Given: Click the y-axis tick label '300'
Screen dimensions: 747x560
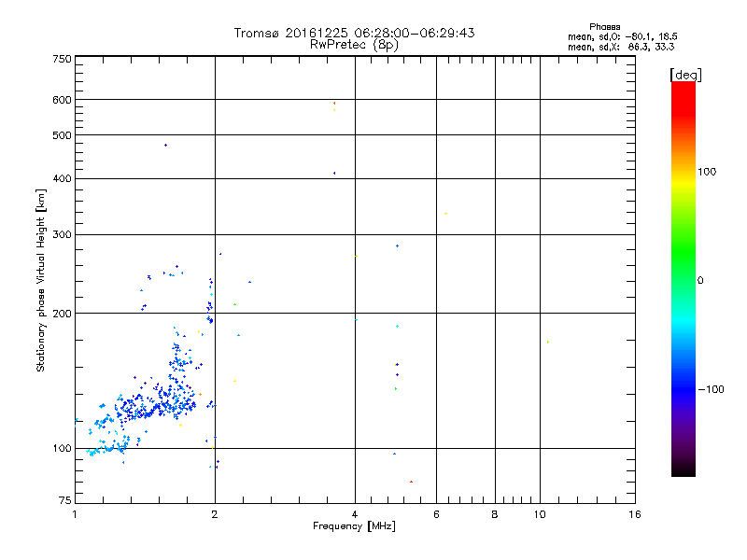Looking at the screenshot, I should pyautogui.click(x=62, y=234).
